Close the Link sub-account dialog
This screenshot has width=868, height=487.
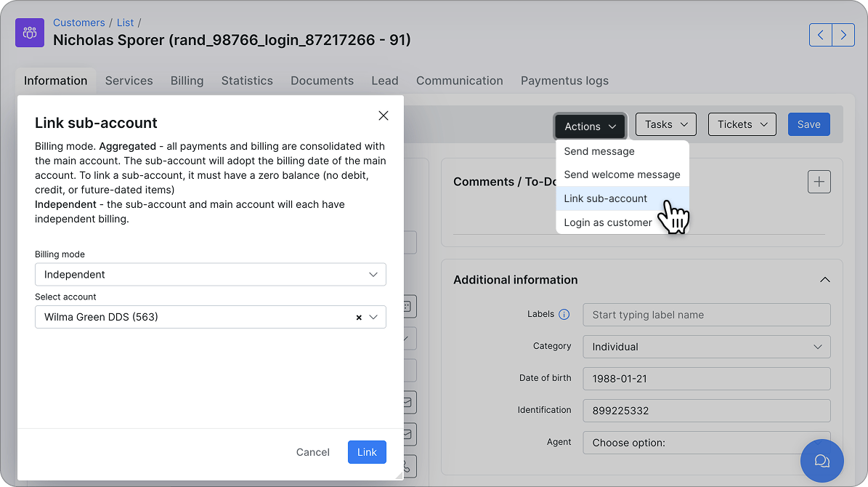tap(383, 116)
